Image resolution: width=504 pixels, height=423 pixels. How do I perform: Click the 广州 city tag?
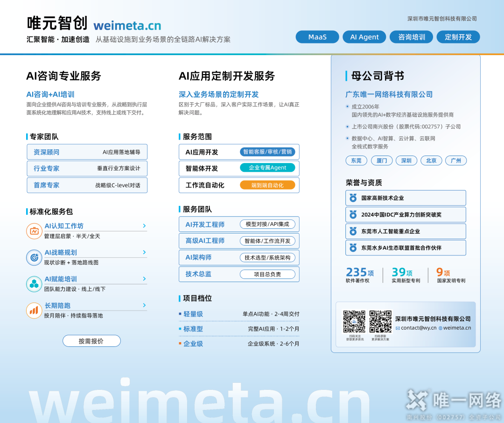click(456, 161)
